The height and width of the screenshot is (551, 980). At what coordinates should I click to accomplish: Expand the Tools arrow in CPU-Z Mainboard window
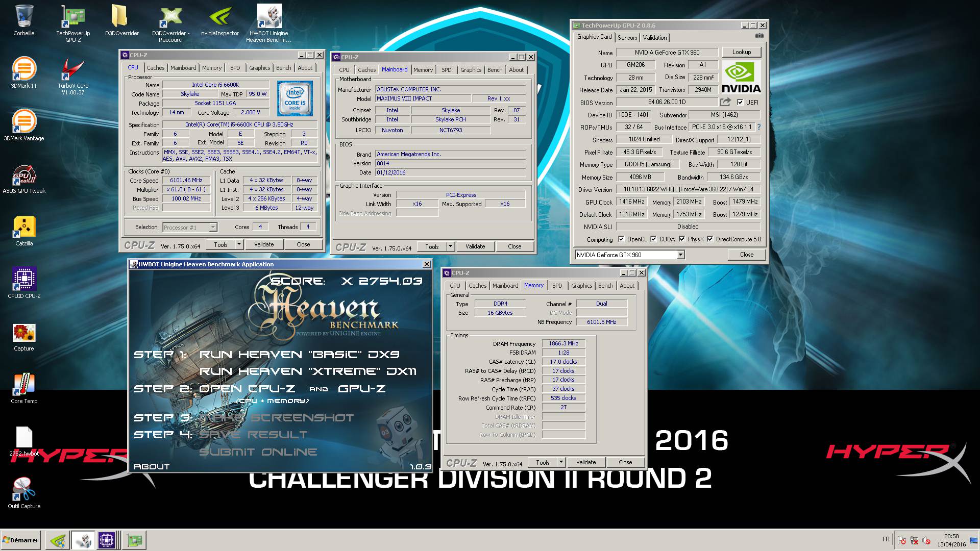pos(450,246)
